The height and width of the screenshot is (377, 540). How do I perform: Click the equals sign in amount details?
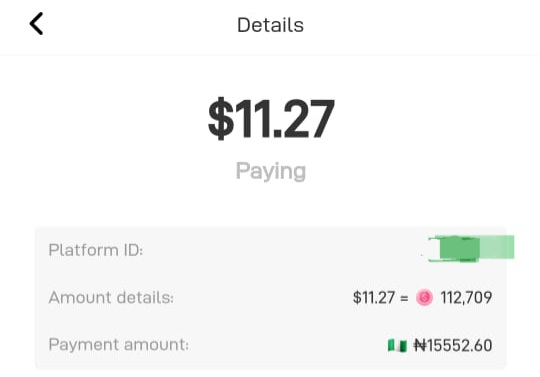click(404, 298)
